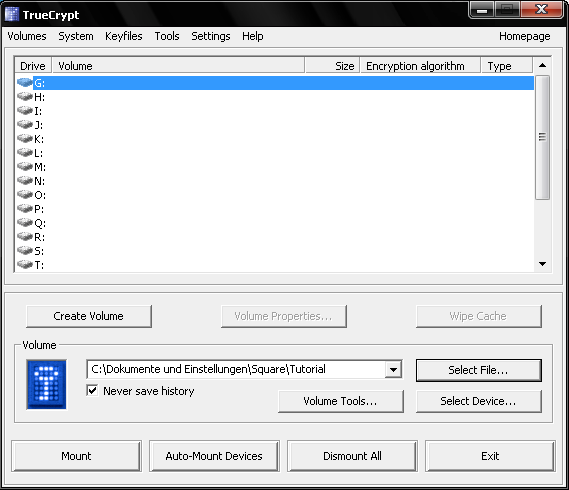The height and width of the screenshot is (490, 569).
Task: Open the Tools menu
Action: 167,36
